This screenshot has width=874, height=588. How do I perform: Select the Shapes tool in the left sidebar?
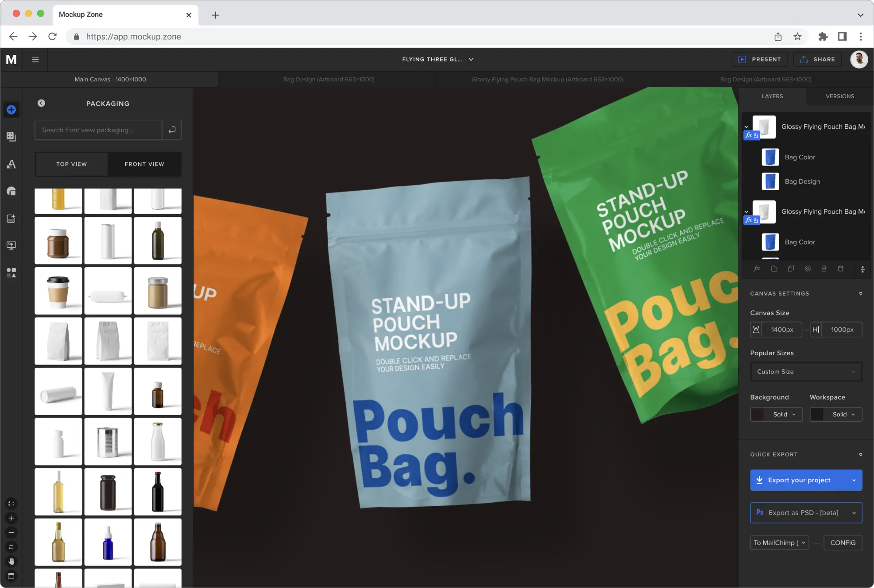pyautogui.click(x=11, y=191)
